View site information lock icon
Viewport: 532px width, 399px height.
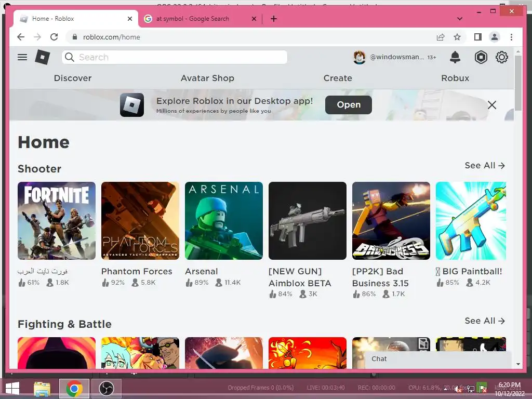tap(75, 37)
